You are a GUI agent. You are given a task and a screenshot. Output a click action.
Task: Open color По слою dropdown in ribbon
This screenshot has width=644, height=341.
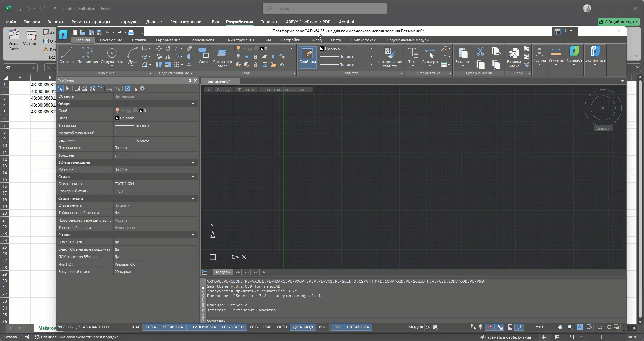(371, 48)
